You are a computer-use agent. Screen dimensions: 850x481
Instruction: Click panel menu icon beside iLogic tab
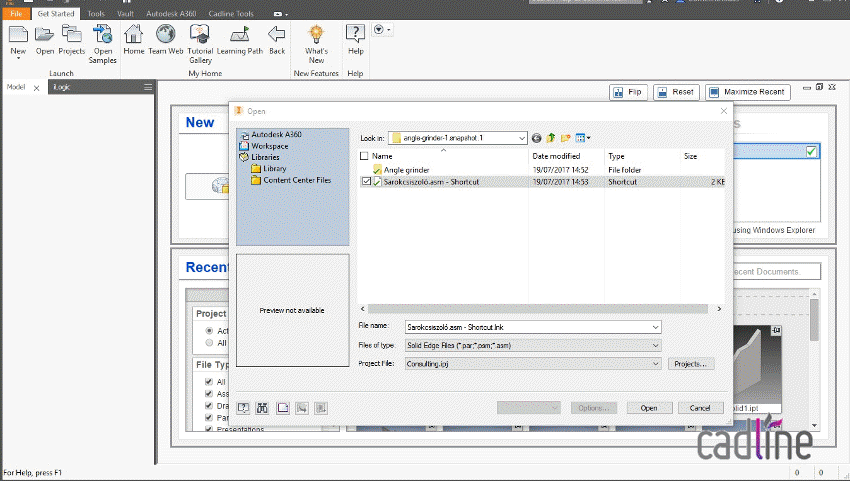click(x=148, y=87)
